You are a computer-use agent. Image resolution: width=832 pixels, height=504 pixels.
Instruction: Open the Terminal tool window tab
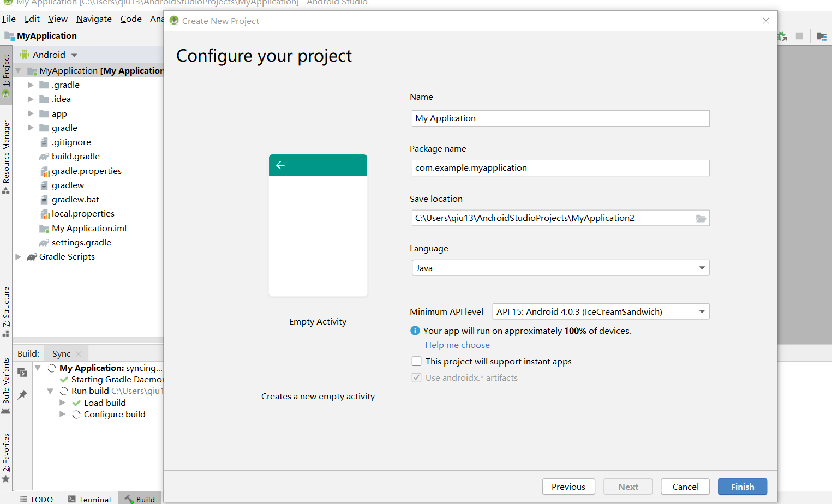click(89, 499)
